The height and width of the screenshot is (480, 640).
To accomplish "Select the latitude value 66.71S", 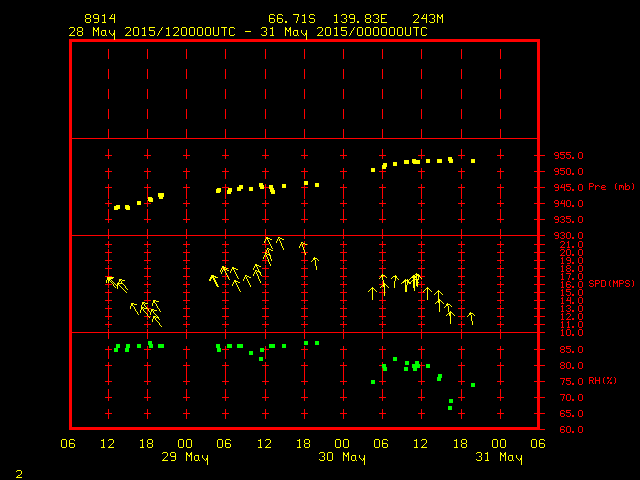I will (292, 19).
